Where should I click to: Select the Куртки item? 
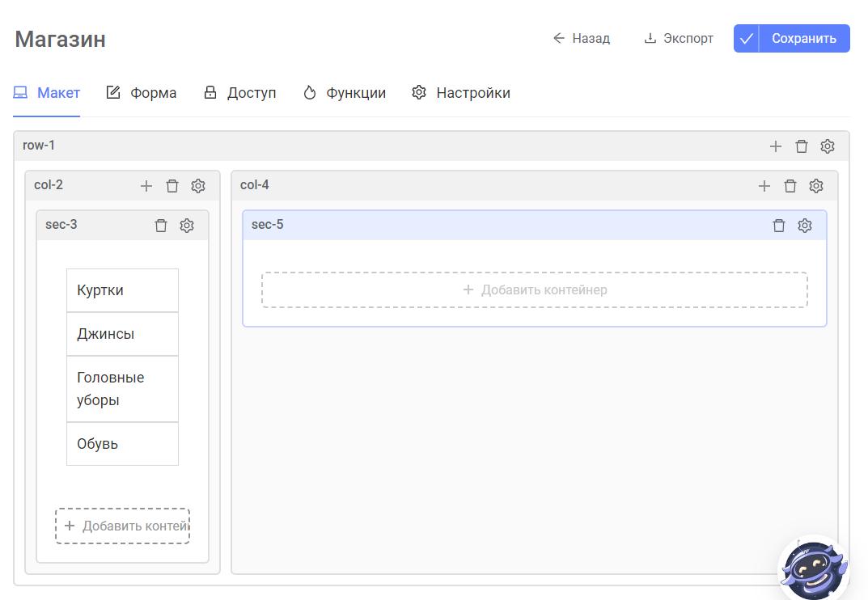pos(122,290)
